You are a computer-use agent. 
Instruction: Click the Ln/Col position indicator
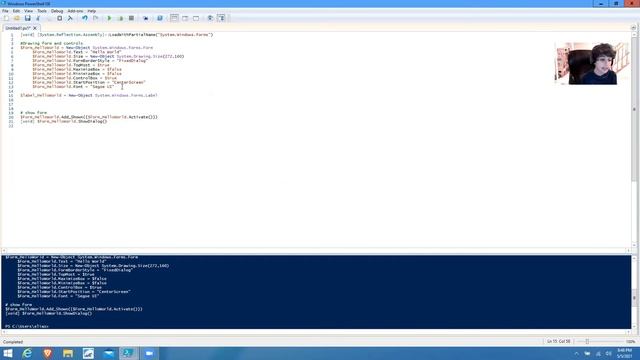558,341
